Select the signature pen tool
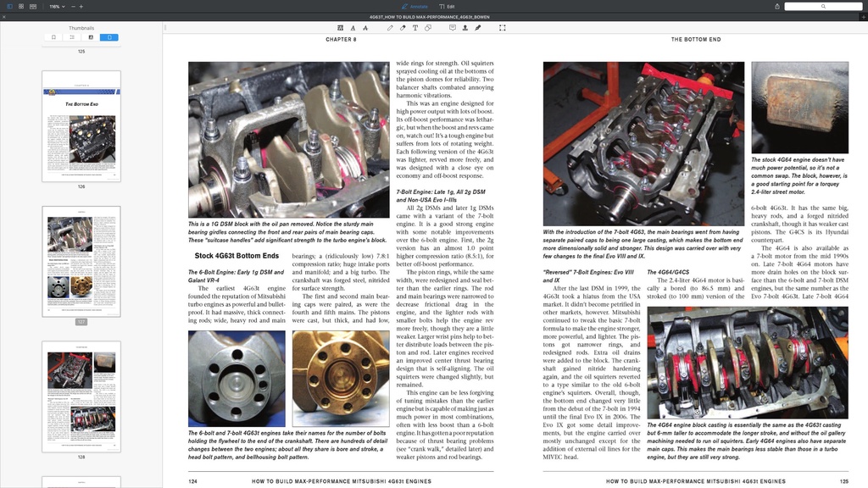The image size is (868, 488). [478, 28]
